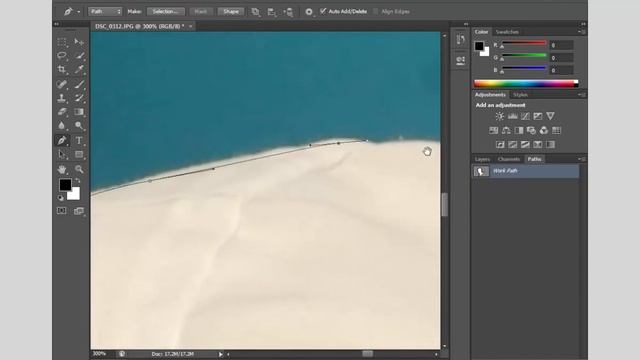Open path arrangement options
640x360 pixels.
tap(289, 12)
